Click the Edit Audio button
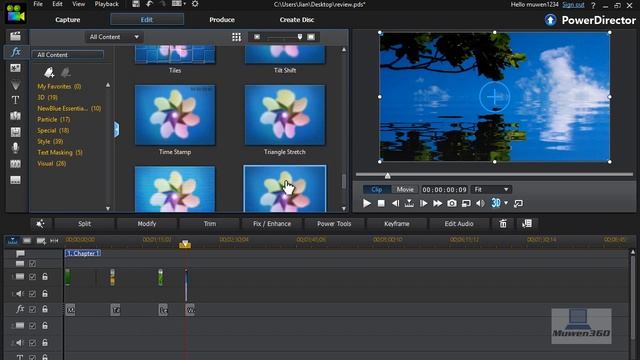The image size is (640, 360). (x=459, y=224)
